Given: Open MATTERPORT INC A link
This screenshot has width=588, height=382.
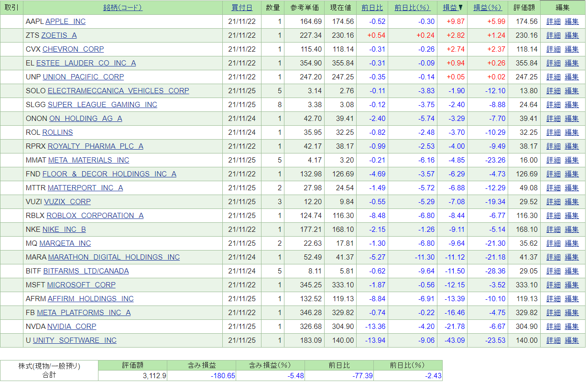Looking at the screenshot, I should click(86, 188).
